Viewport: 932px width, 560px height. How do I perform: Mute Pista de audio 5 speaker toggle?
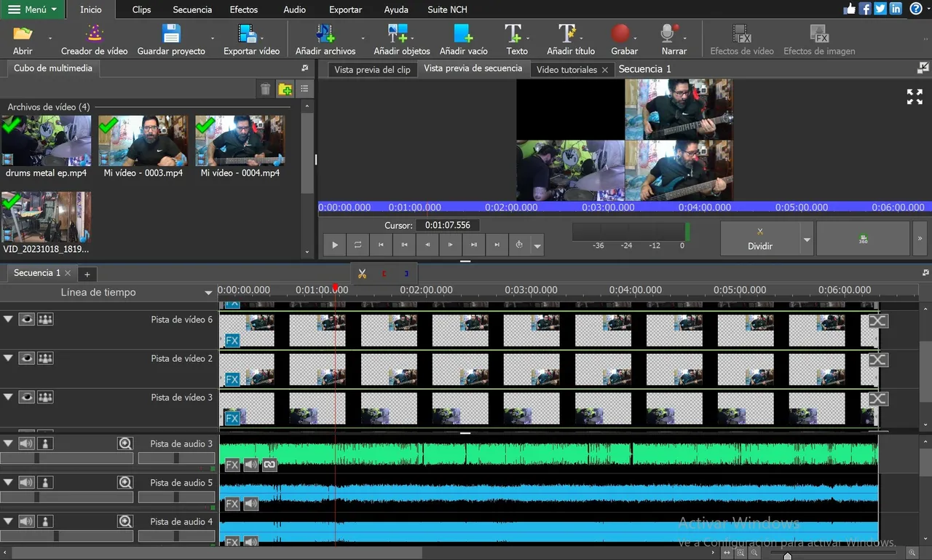[x=26, y=482]
